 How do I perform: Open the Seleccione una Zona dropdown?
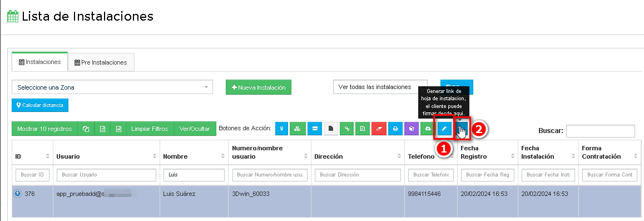click(112, 87)
